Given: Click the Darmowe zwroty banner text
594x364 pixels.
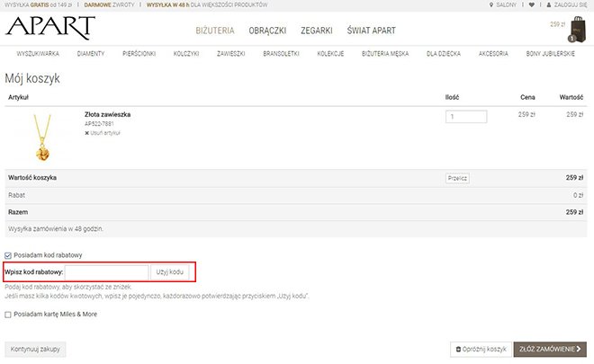Looking at the screenshot, I should tap(109, 4).
